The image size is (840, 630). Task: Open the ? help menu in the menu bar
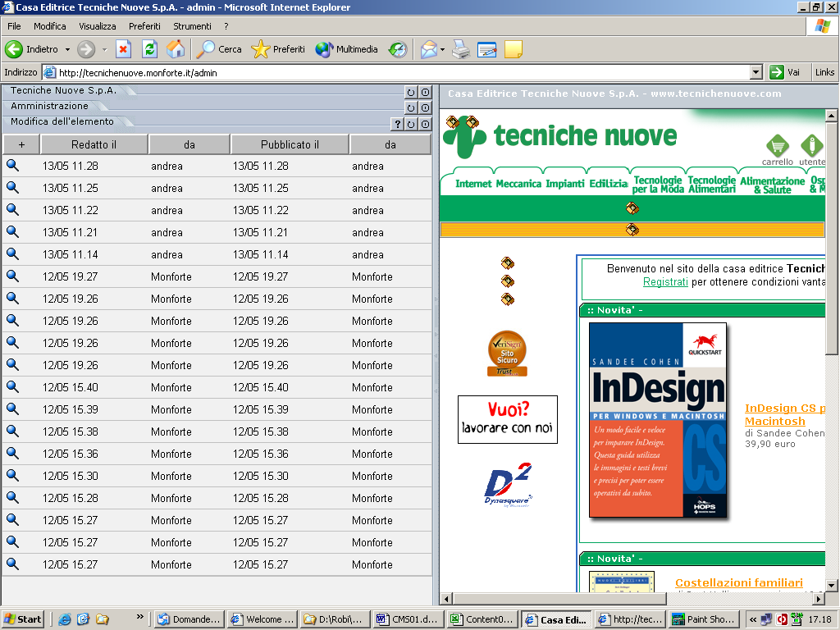(226, 26)
